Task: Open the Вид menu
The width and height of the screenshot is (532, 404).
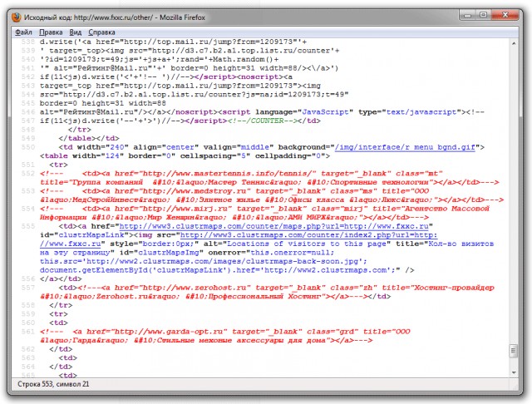Action: (76, 32)
